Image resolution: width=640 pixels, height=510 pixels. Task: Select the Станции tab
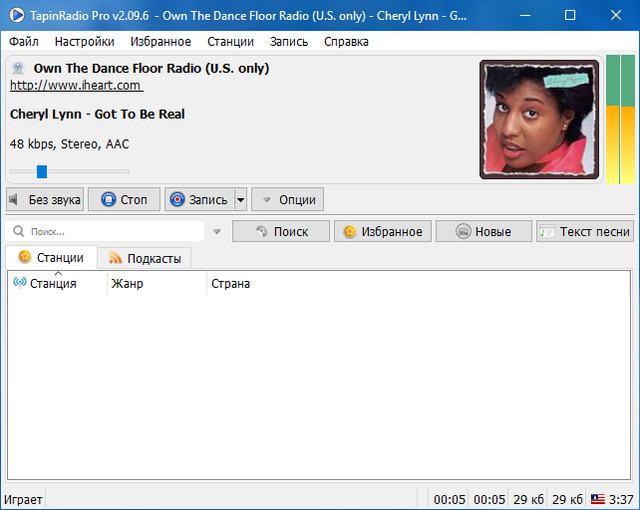tap(51, 258)
